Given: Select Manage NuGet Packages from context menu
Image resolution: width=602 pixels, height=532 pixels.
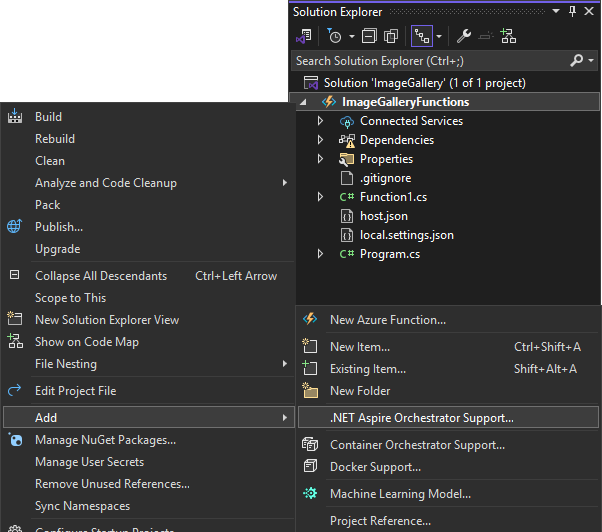Looking at the screenshot, I should [x=105, y=440].
